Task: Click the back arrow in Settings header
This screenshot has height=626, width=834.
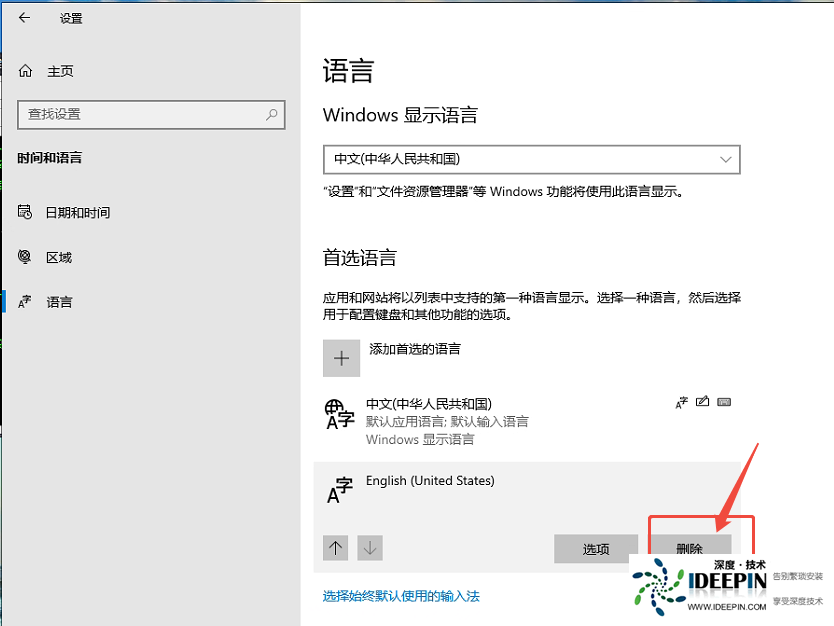Action: 24,18
